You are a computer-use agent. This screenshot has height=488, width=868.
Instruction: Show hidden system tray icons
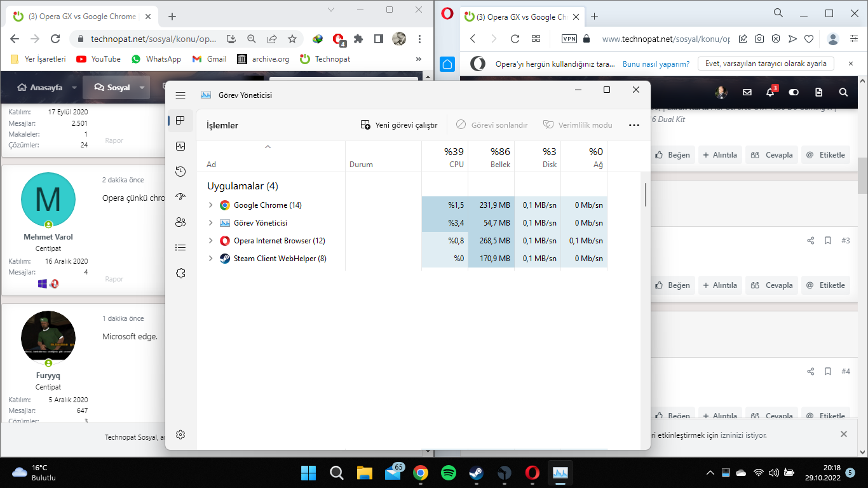click(x=710, y=473)
